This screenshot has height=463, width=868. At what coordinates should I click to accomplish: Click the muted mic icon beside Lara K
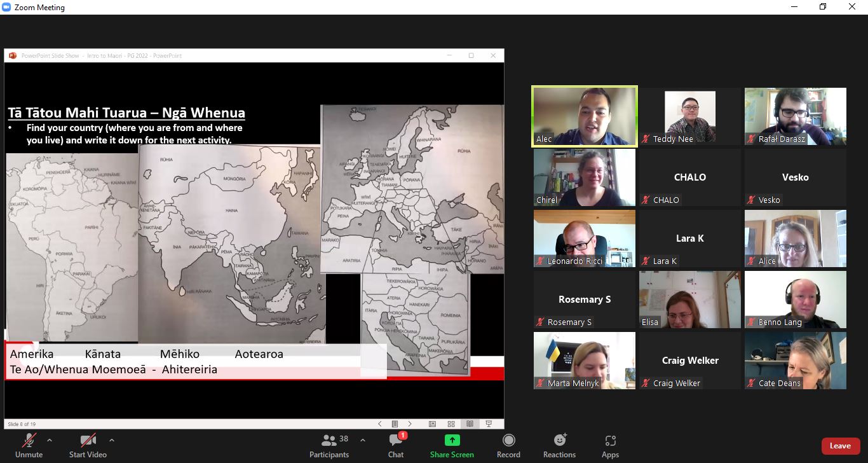[646, 261]
